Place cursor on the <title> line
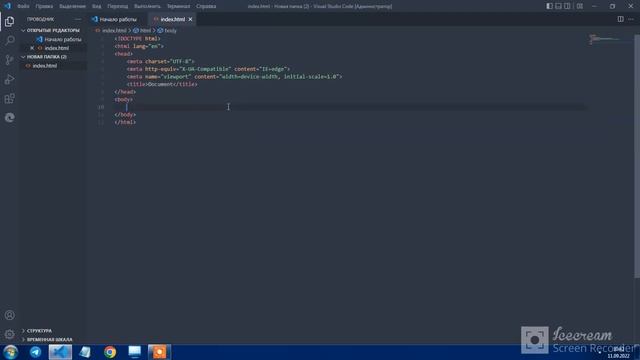Viewport: 640px width, 360px height. 162,84
